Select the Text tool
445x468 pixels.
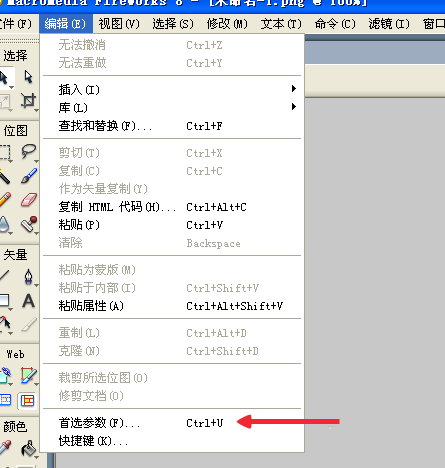pyautogui.click(x=28, y=301)
